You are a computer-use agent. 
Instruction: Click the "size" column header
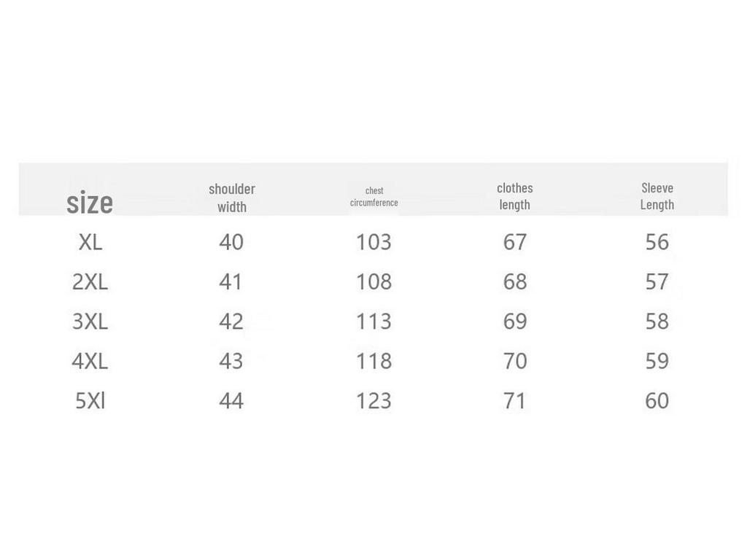(90, 203)
